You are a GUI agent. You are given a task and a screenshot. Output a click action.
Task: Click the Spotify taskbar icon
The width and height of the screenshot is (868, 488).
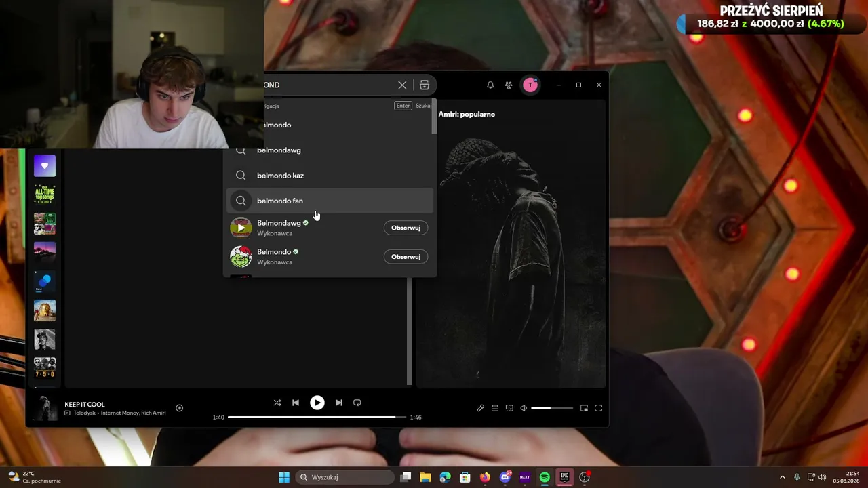545,477
